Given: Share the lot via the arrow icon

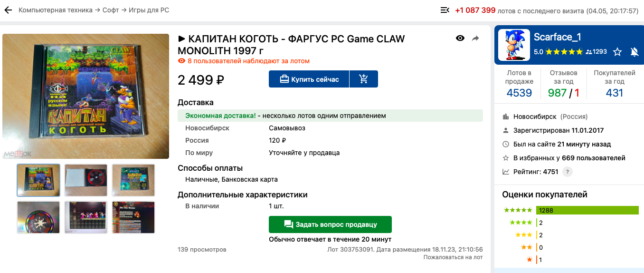Looking at the screenshot, I should [475, 39].
